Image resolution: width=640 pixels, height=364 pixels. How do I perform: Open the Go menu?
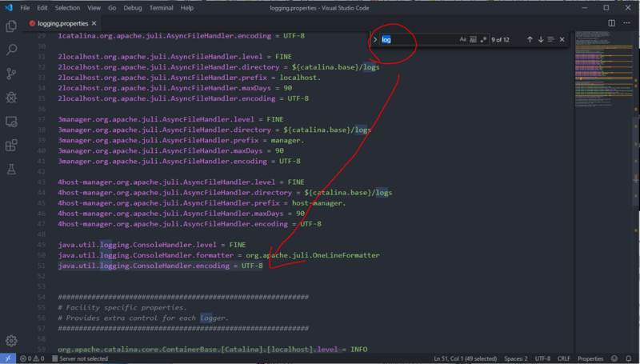[112, 8]
